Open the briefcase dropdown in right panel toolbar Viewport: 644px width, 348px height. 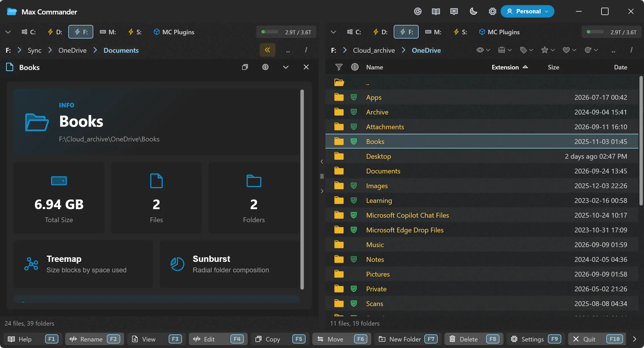tap(505, 50)
